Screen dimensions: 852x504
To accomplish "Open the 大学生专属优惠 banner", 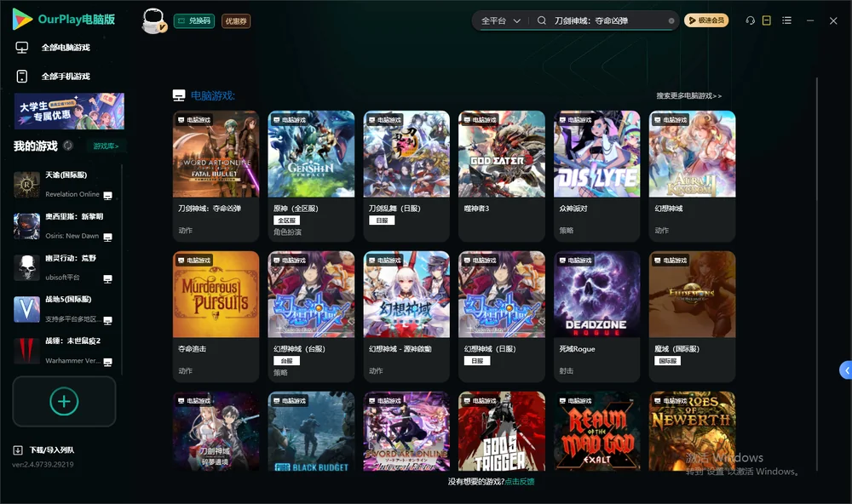I will 69,112.
